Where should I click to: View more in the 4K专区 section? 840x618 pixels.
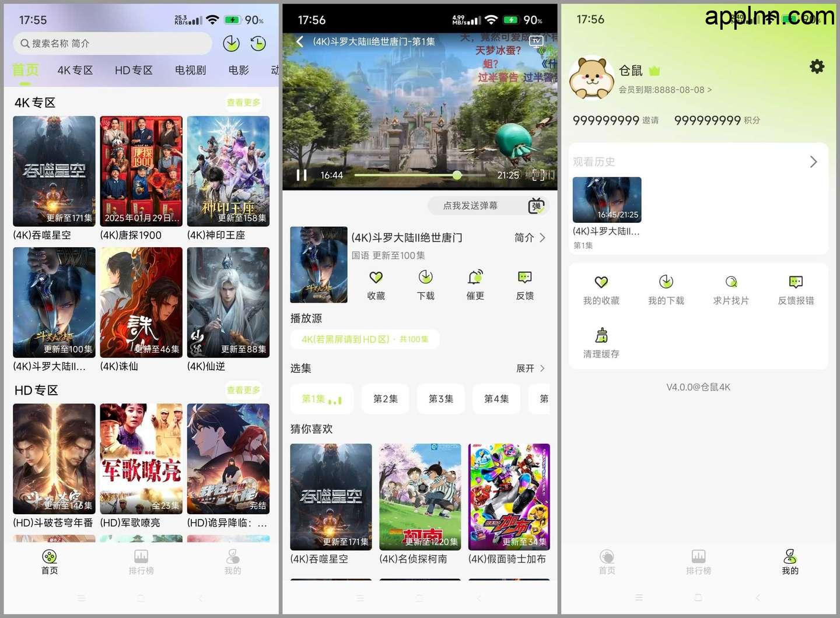pyautogui.click(x=244, y=103)
